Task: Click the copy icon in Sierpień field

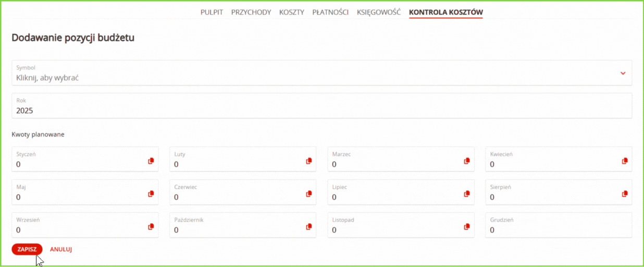Action: coord(625,194)
